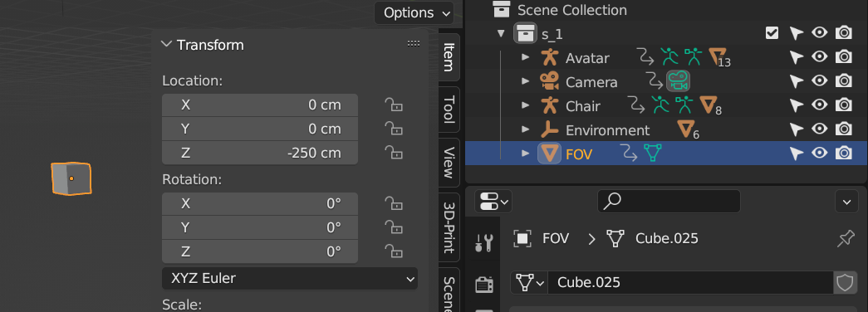Click the Transform panel drag handle dots
Image resolution: width=868 pixels, height=312 pixels.
pyautogui.click(x=413, y=44)
